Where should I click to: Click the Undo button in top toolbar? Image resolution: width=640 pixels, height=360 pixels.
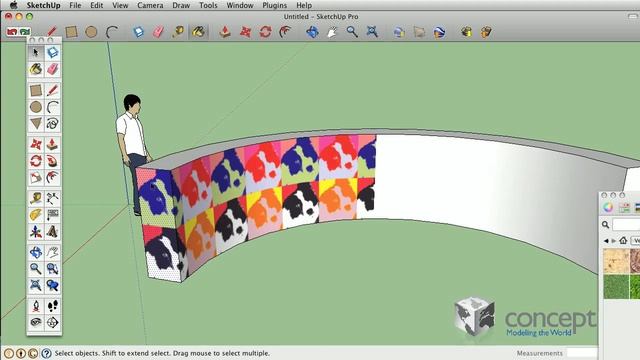coord(11,32)
